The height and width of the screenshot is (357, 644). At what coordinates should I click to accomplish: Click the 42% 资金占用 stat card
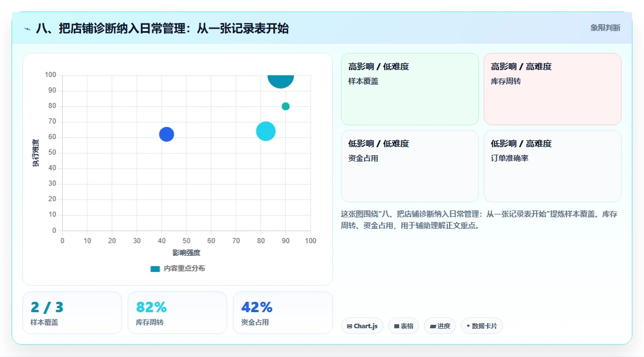pyautogui.click(x=282, y=313)
